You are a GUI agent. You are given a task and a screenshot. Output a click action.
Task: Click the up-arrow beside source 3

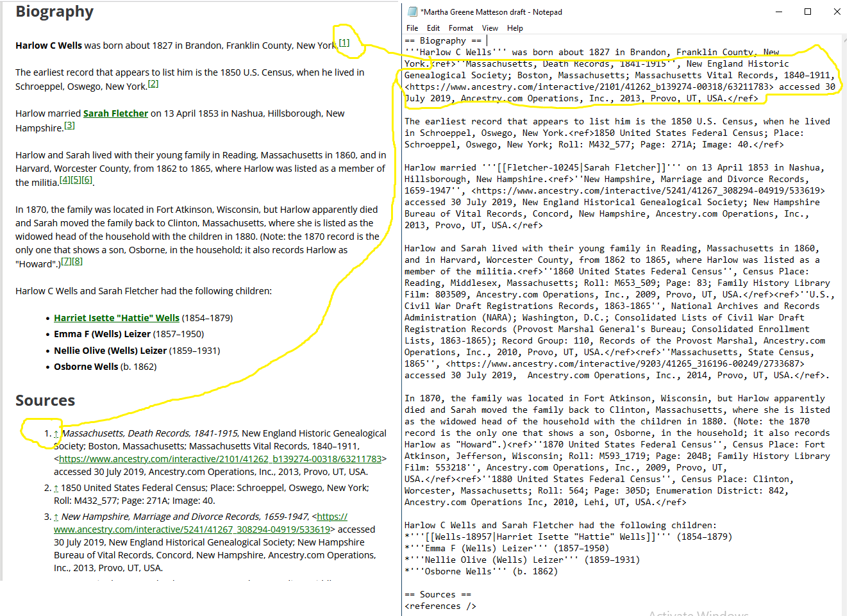[56, 517]
